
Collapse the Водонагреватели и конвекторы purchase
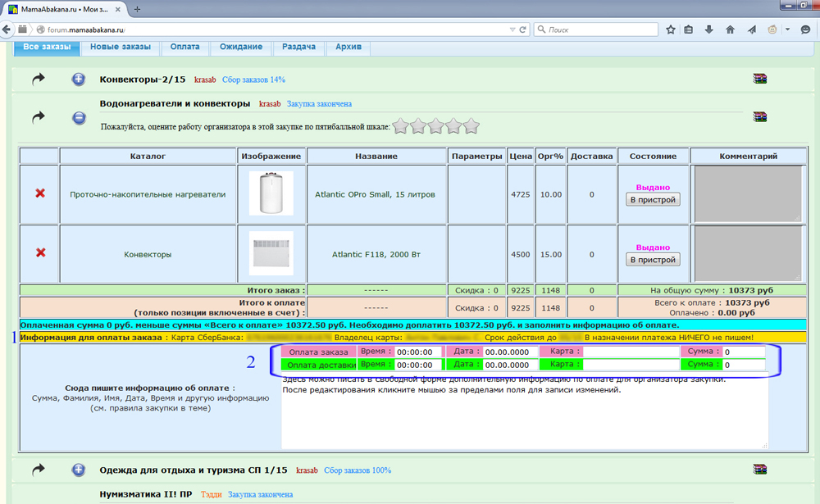click(79, 117)
